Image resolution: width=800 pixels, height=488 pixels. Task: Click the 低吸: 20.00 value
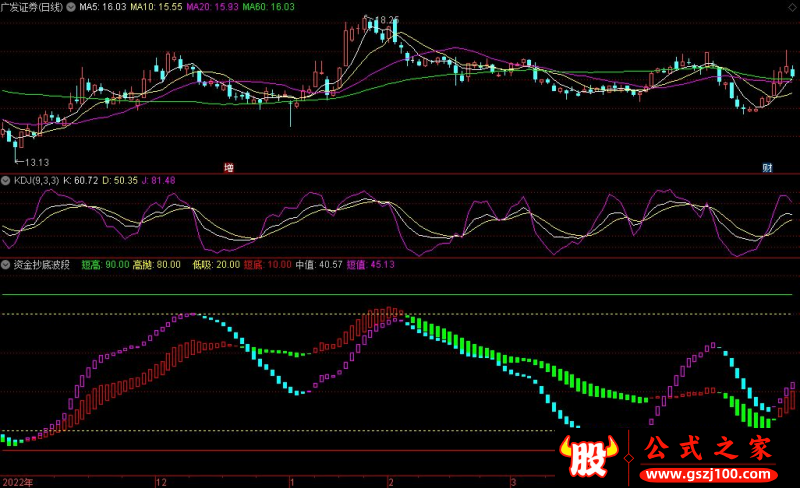point(216,264)
